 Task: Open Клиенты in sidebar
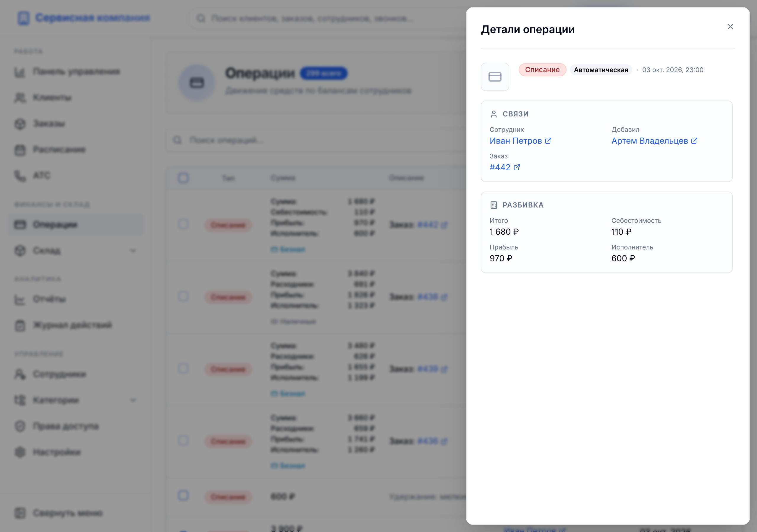click(x=76, y=98)
